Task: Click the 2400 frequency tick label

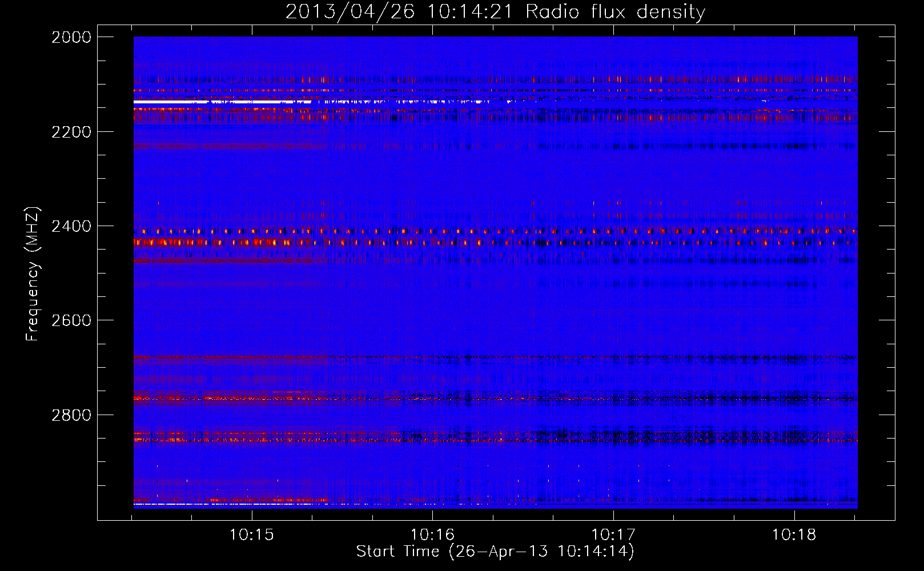Action: click(71, 226)
